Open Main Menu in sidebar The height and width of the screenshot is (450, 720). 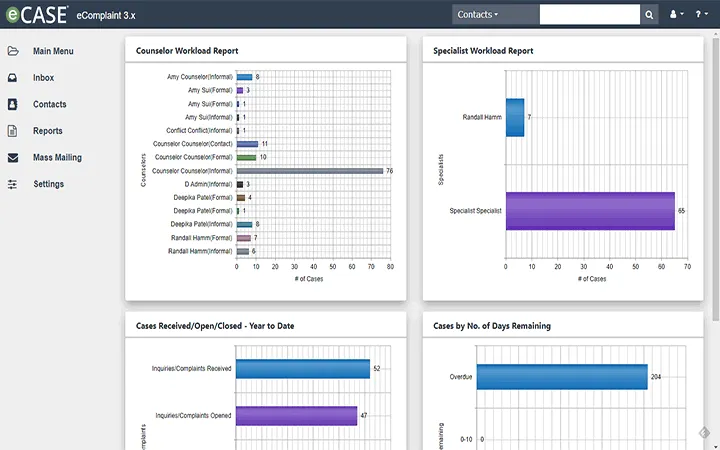[x=53, y=51]
